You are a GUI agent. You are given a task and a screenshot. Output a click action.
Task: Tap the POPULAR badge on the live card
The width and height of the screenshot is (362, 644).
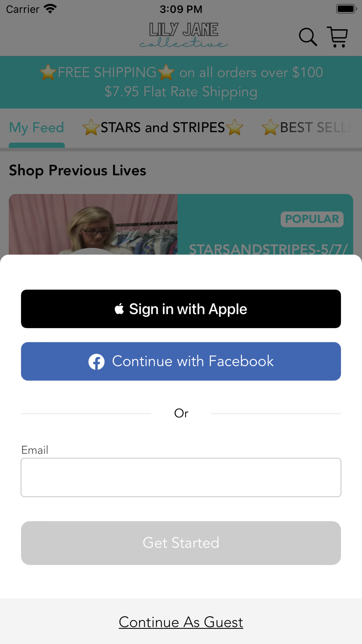pos(312,219)
